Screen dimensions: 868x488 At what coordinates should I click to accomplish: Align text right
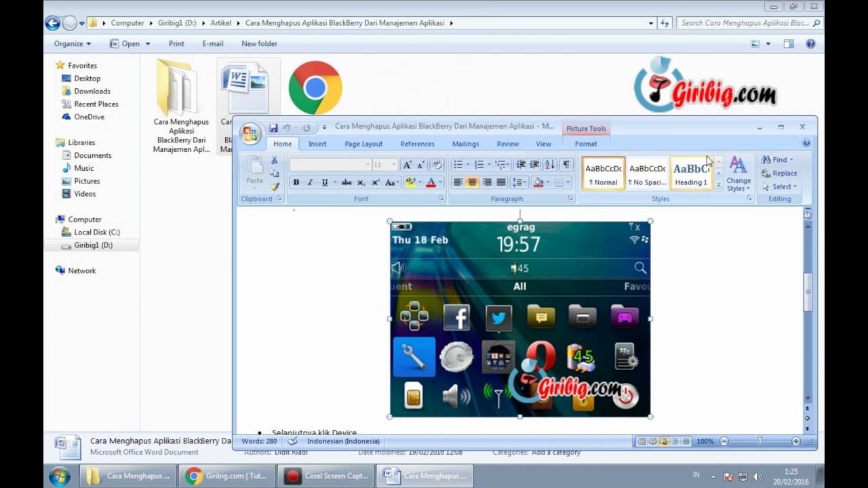[487, 182]
